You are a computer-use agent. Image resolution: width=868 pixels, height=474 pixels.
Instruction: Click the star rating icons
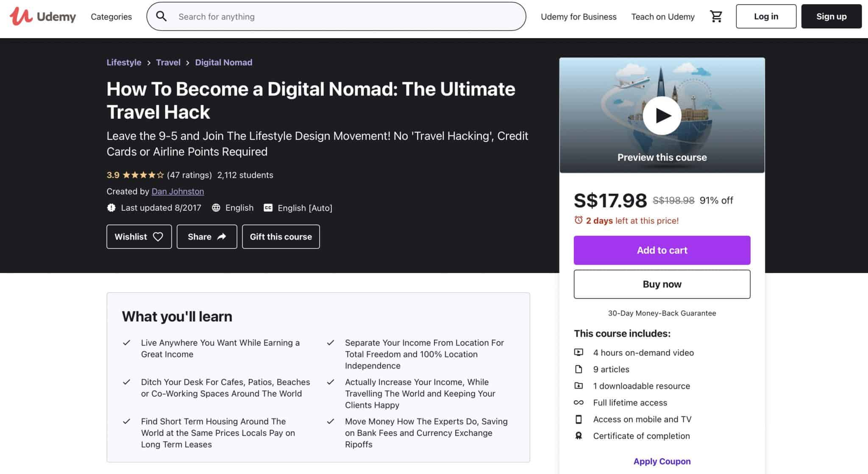pyautogui.click(x=143, y=175)
